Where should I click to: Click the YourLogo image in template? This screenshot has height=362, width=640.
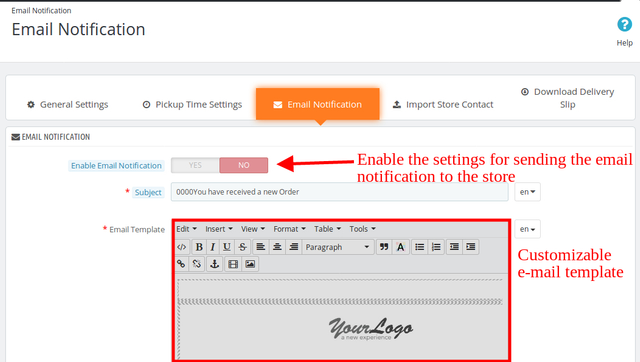[x=371, y=329]
